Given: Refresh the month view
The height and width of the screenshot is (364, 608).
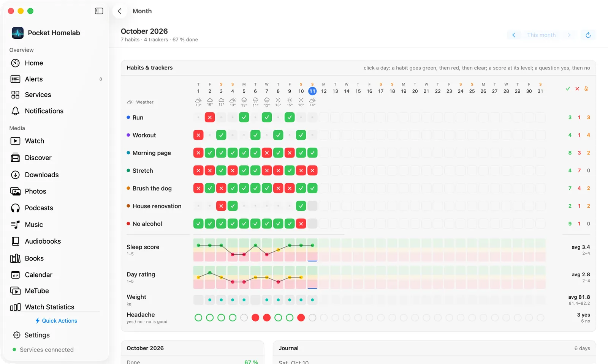Looking at the screenshot, I should [x=588, y=35].
